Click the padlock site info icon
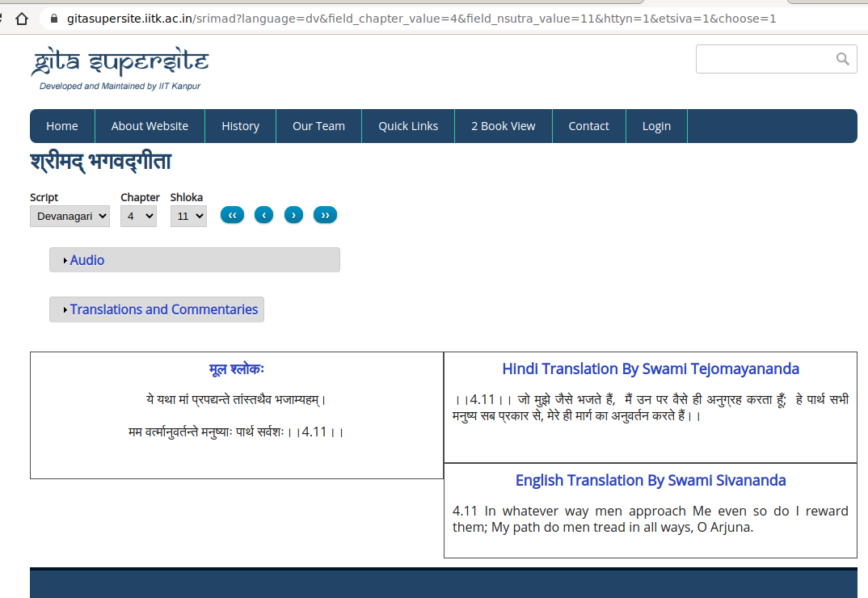The image size is (868, 598). point(53,19)
